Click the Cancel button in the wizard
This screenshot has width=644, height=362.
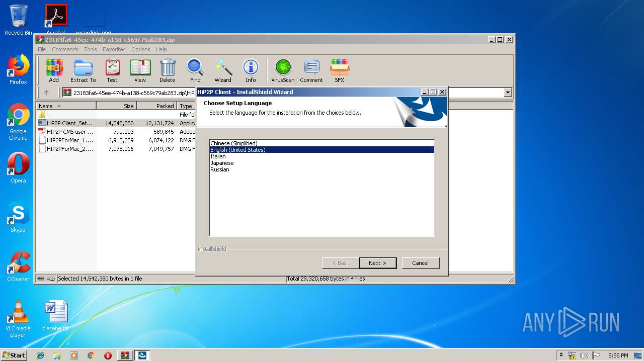[421, 263]
